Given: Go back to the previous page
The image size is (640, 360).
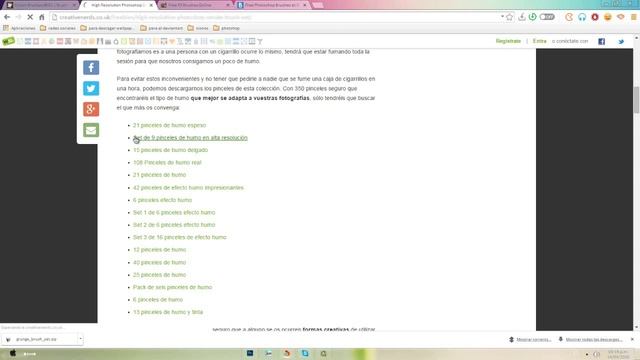Looking at the screenshot, I should tap(7, 17).
